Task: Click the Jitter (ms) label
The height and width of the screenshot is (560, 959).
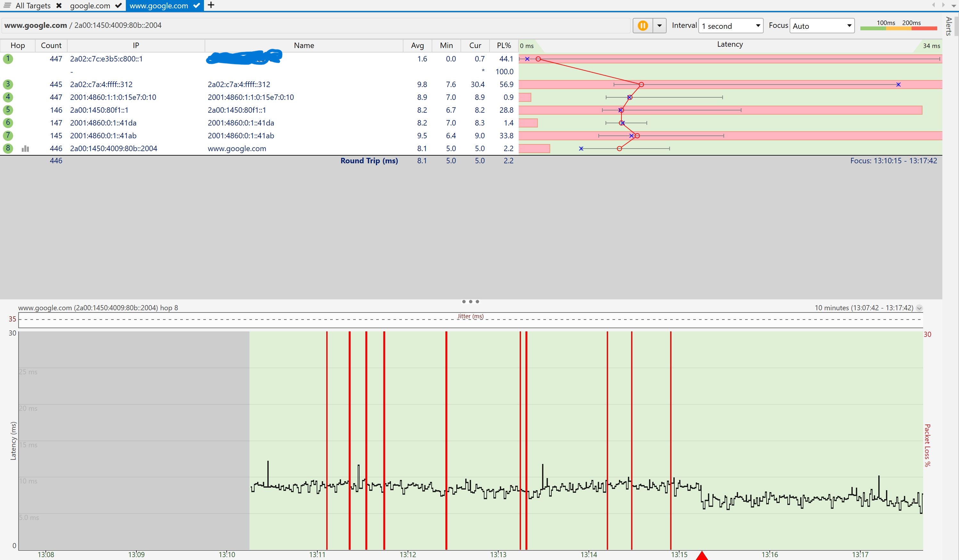Action: [x=470, y=316]
